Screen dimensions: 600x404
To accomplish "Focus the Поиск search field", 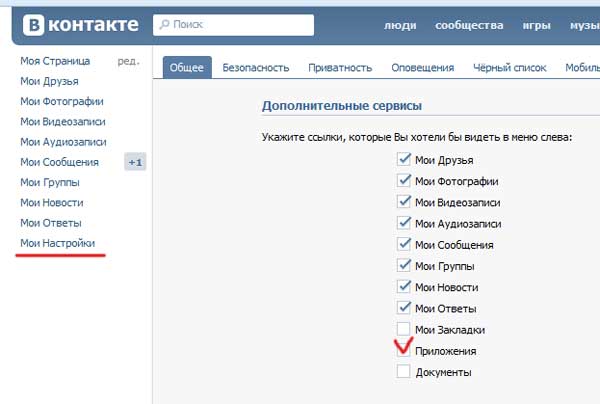I will tap(240, 21).
